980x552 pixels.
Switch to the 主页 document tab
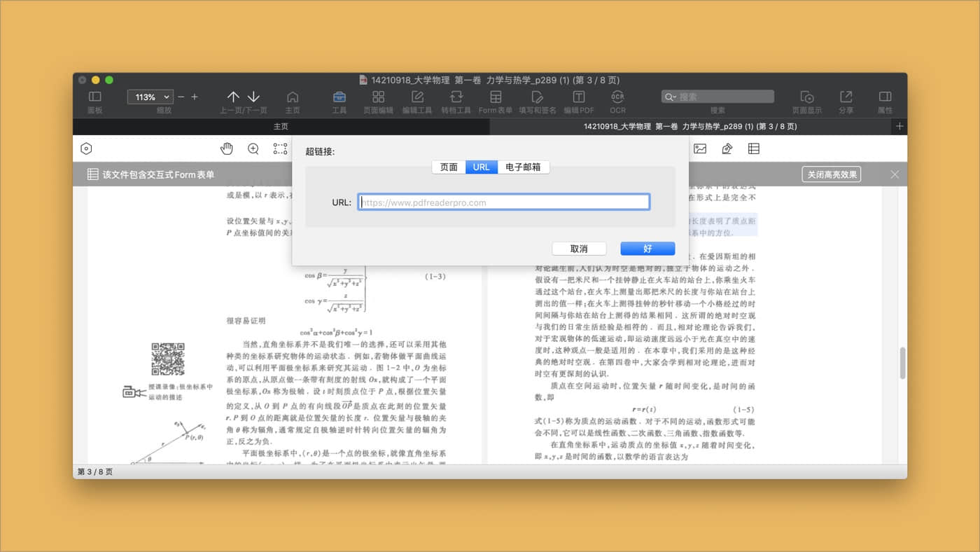(x=281, y=127)
